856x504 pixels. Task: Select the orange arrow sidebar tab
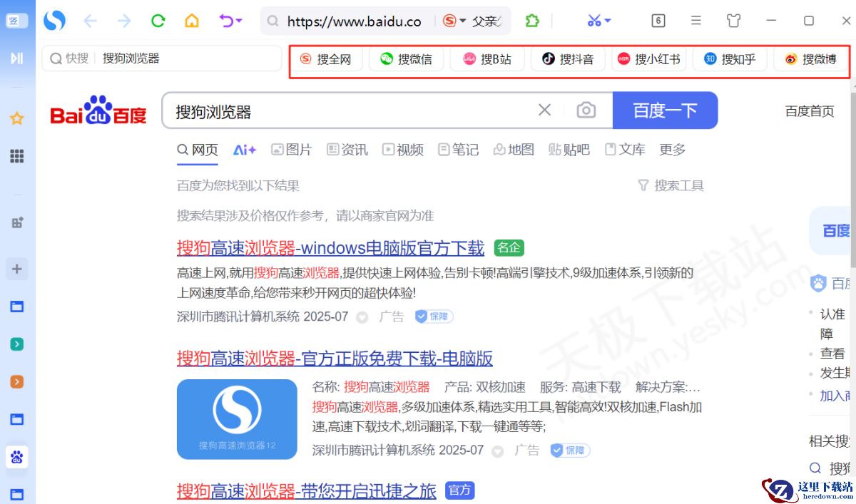coord(17,382)
